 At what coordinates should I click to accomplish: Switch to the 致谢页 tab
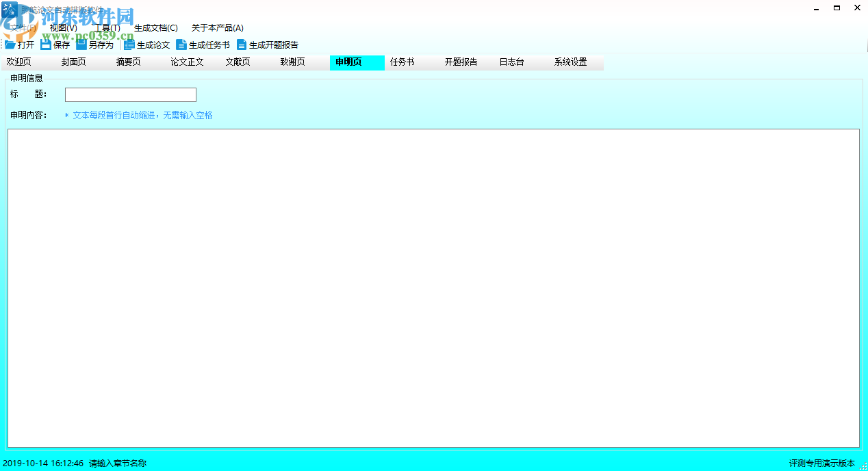click(302, 62)
